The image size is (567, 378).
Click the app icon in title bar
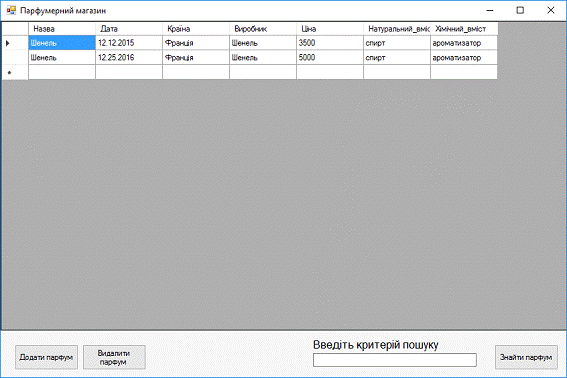pos(11,10)
